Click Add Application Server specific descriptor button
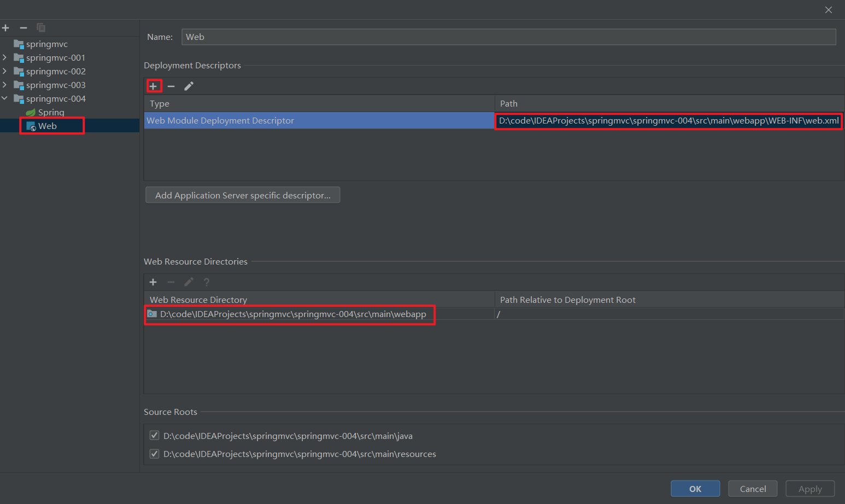The image size is (845, 504). 243,195
